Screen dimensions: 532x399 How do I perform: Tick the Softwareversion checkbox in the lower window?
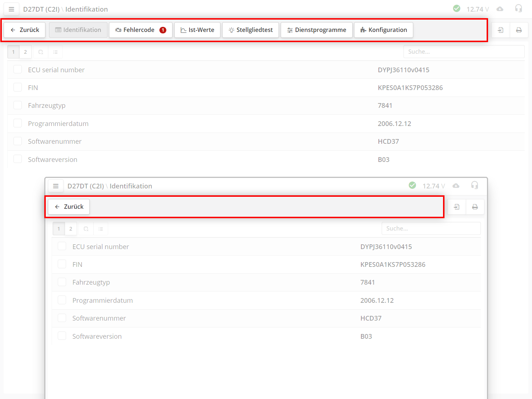point(62,336)
